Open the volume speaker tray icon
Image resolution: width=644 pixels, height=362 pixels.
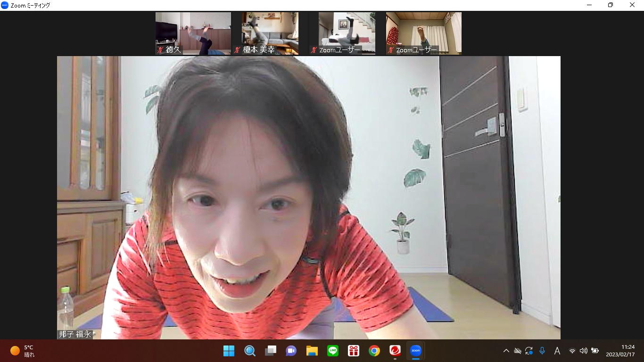(x=583, y=351)
